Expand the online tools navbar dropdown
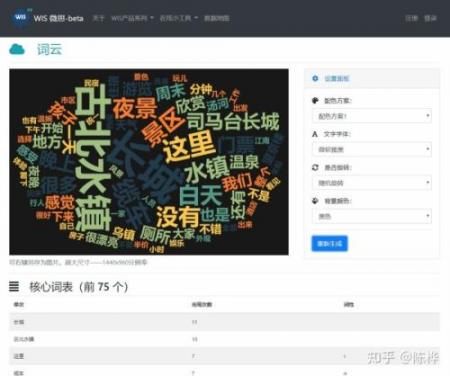Screen dimensions: 450x376 179,18
